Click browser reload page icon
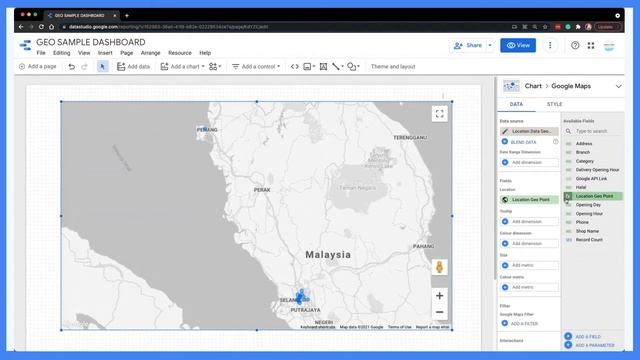640x360 pixels. click(41, 27)
